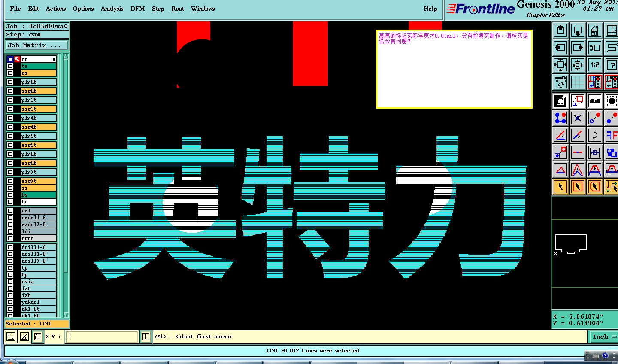
Task: Open the Inch units dropdown
Action: click(x=604, y=337)
